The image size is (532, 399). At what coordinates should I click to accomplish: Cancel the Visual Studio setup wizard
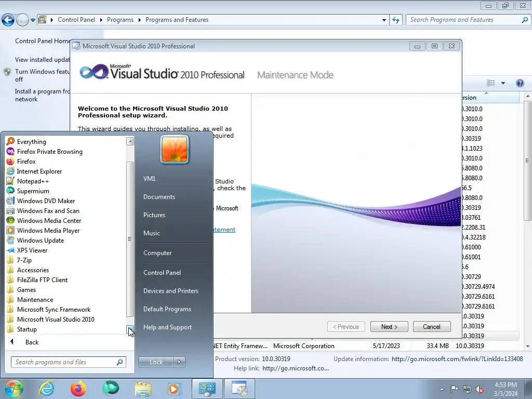coord(432,327)
